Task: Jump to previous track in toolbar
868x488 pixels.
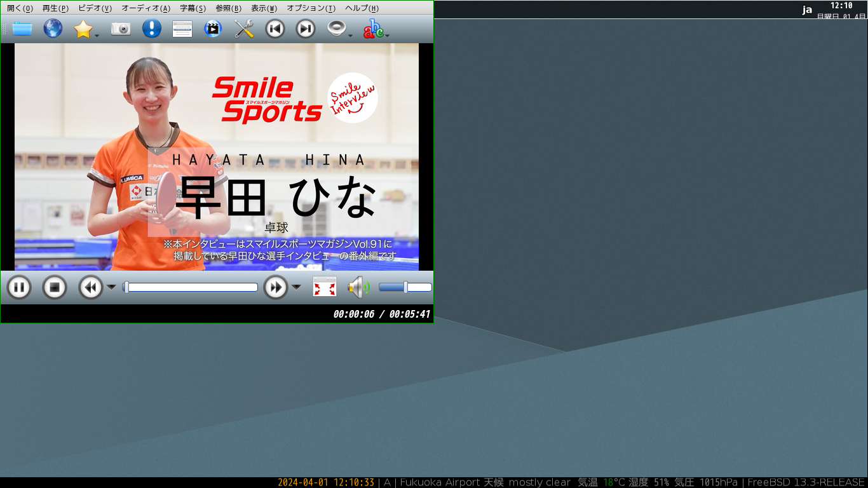Action: tap(275, 29)
